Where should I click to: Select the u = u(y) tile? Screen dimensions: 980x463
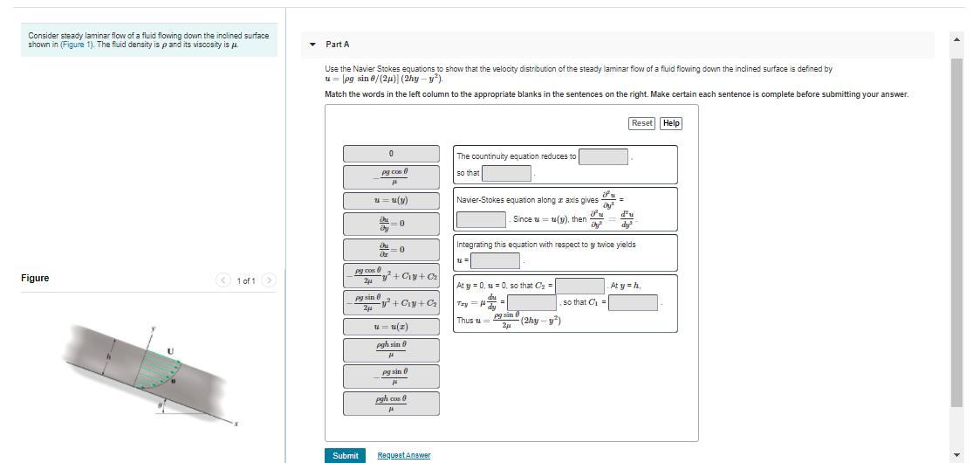click(x=391, y=200)
